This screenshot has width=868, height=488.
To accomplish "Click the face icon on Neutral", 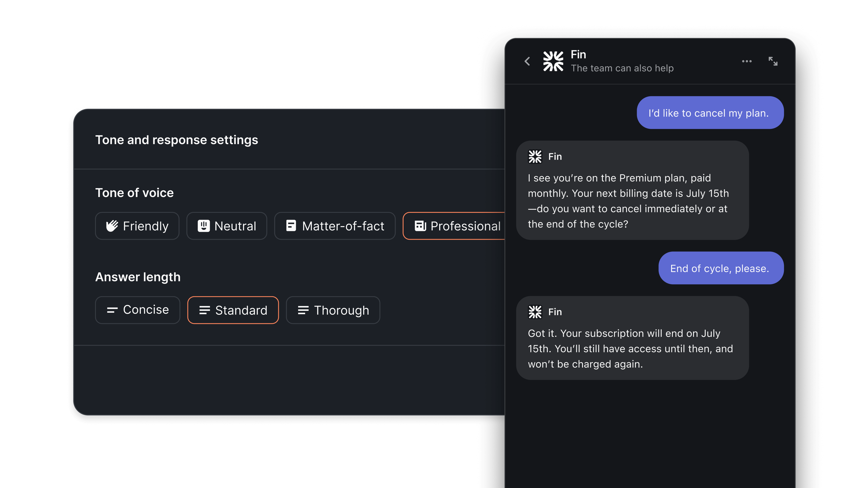I will (203, 226).
